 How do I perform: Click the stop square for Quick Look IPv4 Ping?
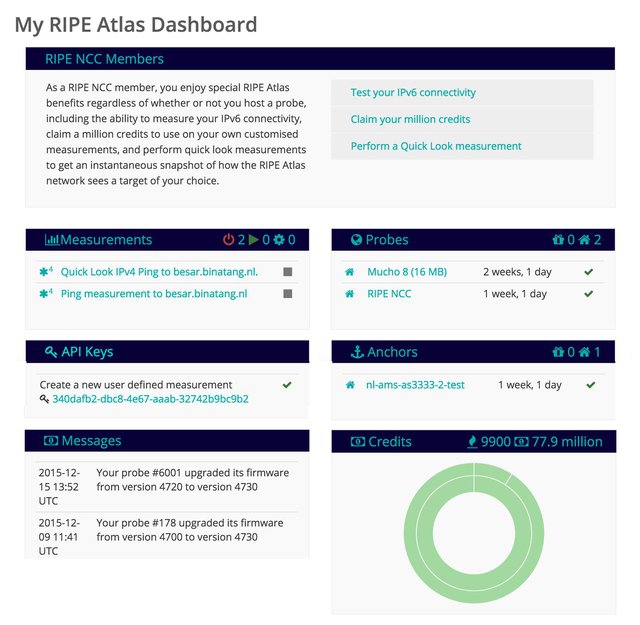(x=288, y=272)
